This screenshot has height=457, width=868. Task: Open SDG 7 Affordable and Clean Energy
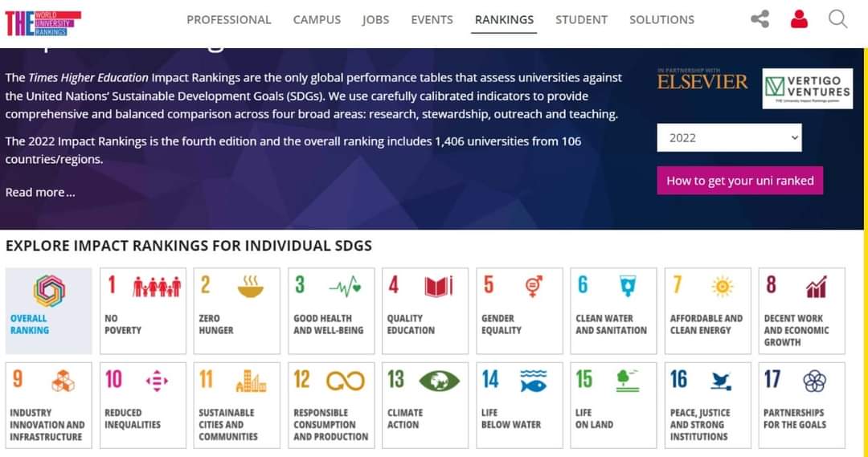pyautogui.click(x=708, y=311)
